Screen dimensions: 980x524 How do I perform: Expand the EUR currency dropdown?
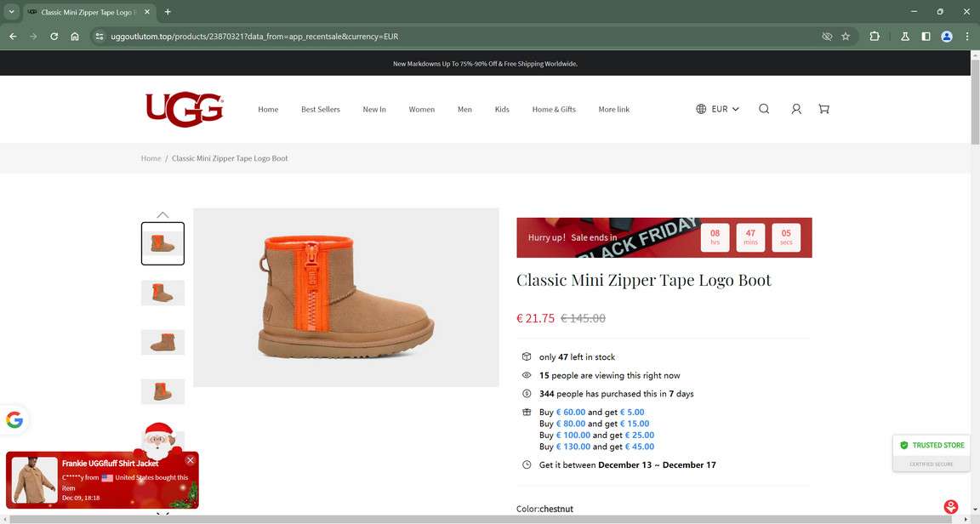click(725, 109)
